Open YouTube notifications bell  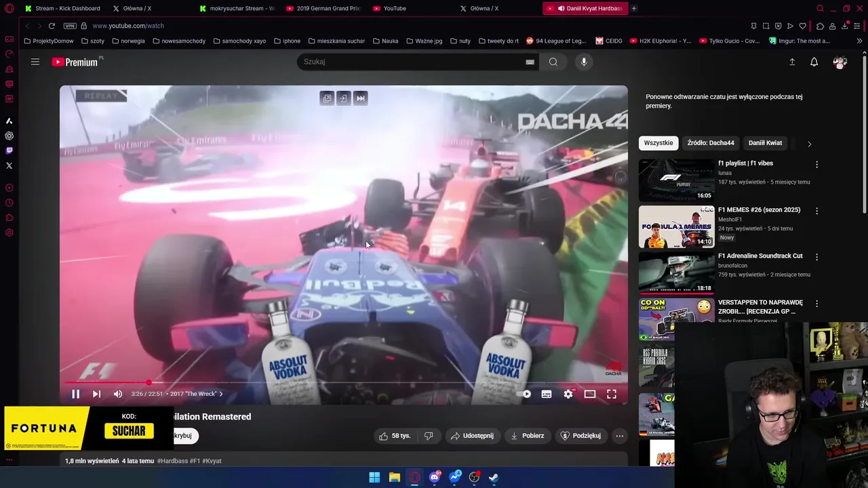(x=814, y=62)
